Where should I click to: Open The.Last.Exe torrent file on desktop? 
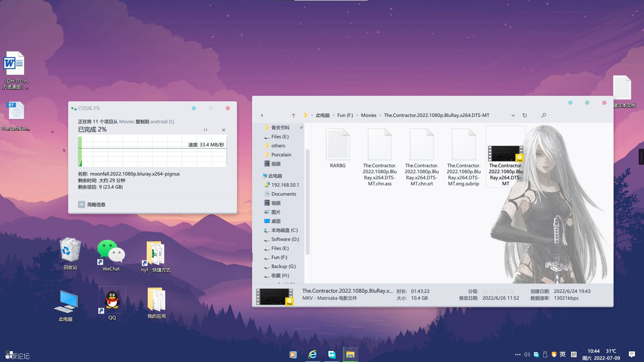(x=15, y=114)
